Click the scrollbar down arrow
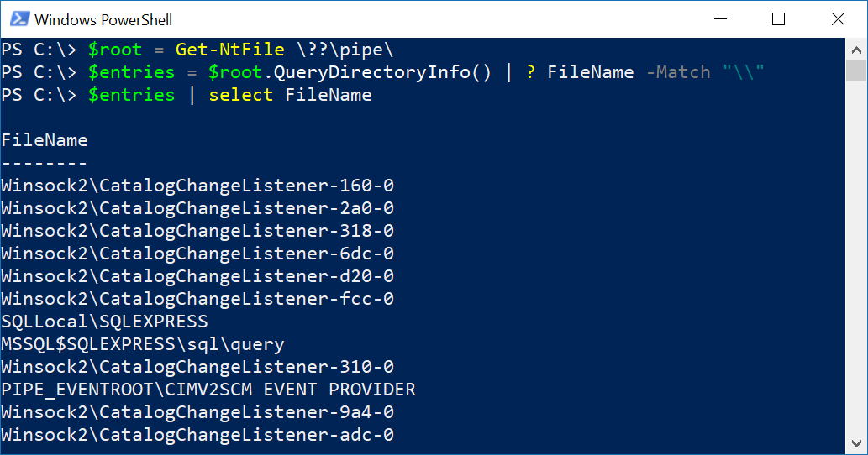 tap(856, 443)
